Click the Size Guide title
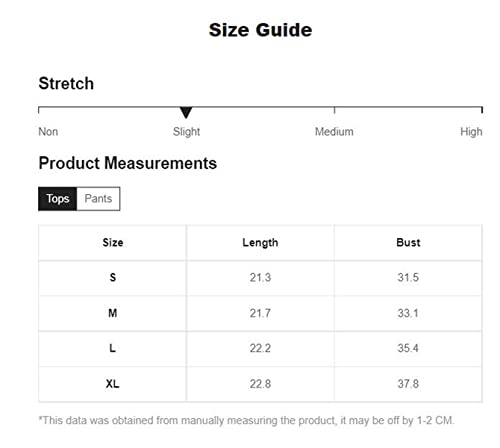500x448 pixels. pyautogui.click(x=260, y=30)
